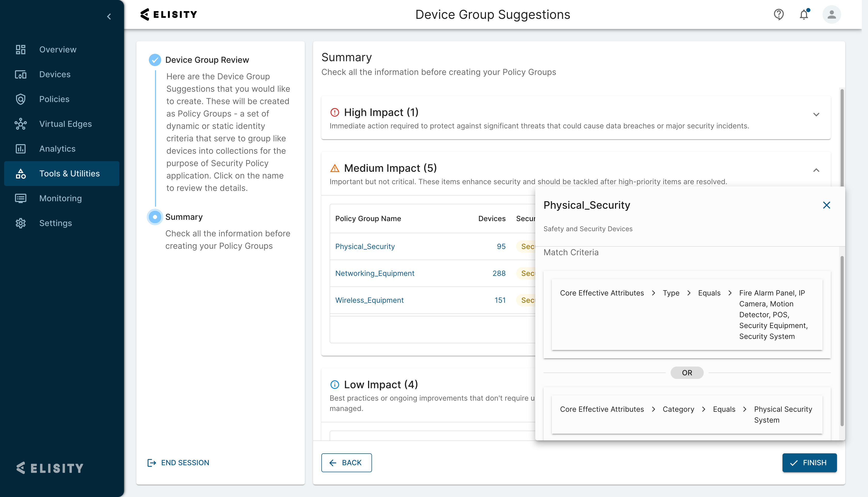Image resolution: width=868 pixels, height=497 pixels.
Task: Click the High Impact red alert icon
Action: pyautogui.click(x=335, y=112)
